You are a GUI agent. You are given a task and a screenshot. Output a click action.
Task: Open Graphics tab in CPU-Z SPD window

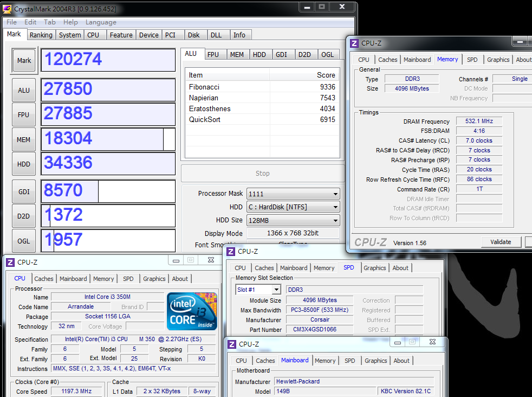coord(374,268)
